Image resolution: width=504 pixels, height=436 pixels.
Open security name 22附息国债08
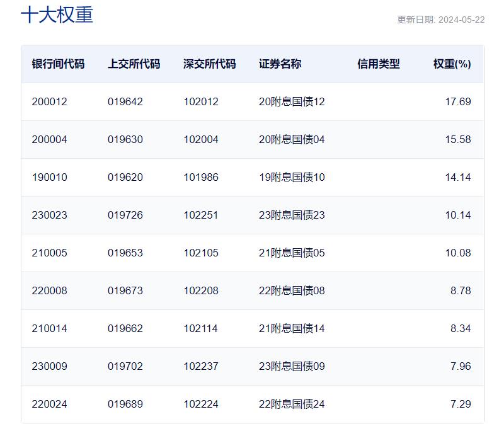point(292,290)
